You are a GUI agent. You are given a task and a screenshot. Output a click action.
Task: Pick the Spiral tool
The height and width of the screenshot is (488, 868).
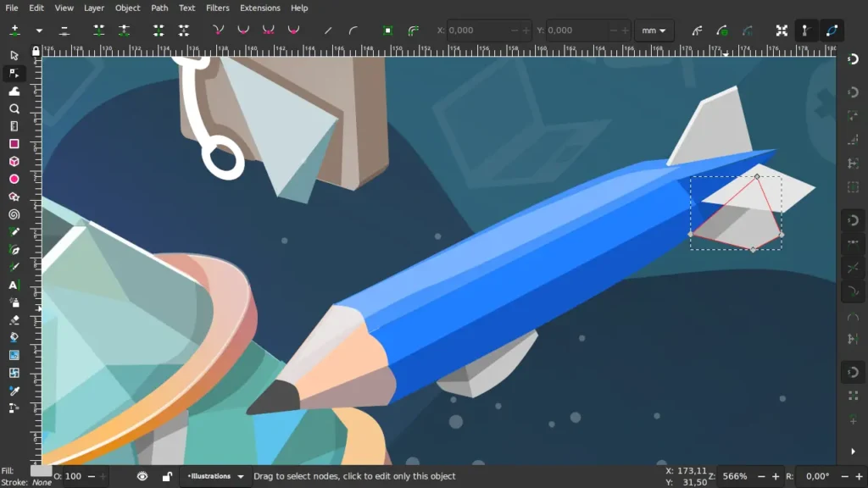[x=14, y=214]
